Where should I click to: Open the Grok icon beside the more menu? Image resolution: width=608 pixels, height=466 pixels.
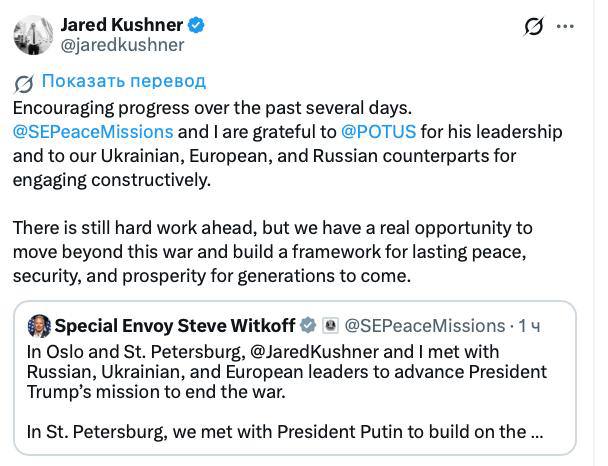click(534, 26)
